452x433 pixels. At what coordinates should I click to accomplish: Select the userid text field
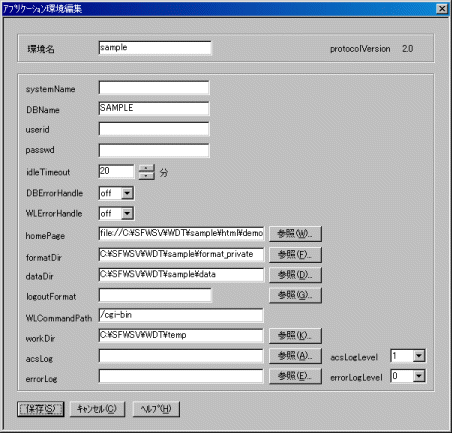point(154,129)
